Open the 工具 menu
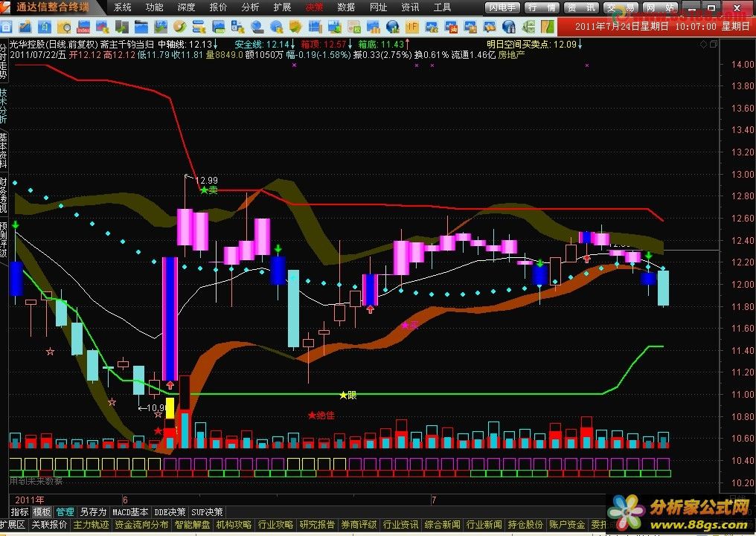The image size is (756, 536). [442, 7]
